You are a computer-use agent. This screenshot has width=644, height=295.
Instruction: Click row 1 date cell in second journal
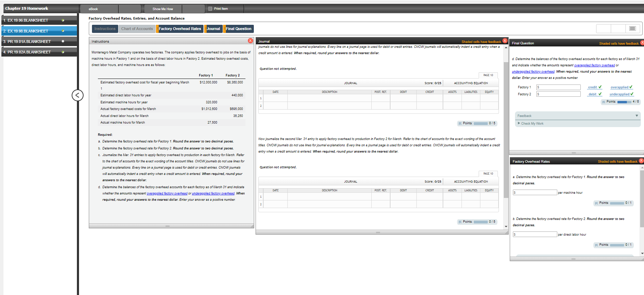coord(276,197)
